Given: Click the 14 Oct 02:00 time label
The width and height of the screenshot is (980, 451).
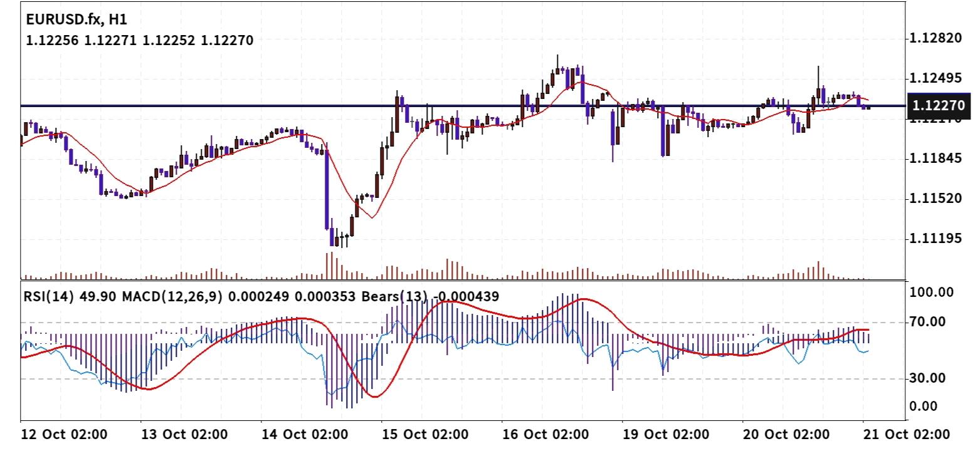Looking at the screenshot, I should click(303, 435).
